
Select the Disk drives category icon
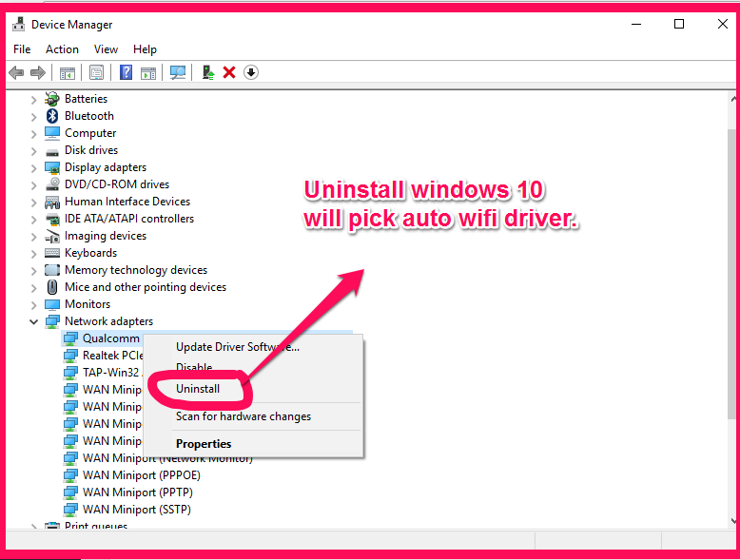tap(52, 151)
